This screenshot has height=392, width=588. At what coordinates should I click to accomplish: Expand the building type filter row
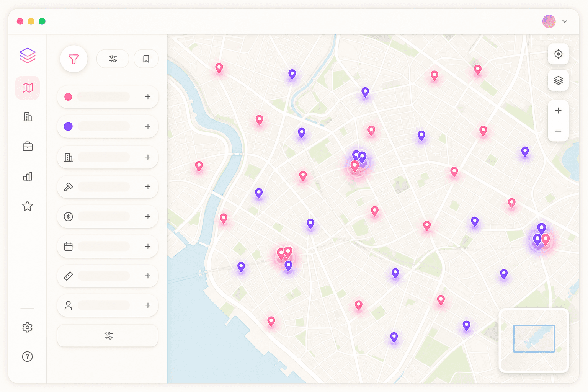click(x=148, y=157)
